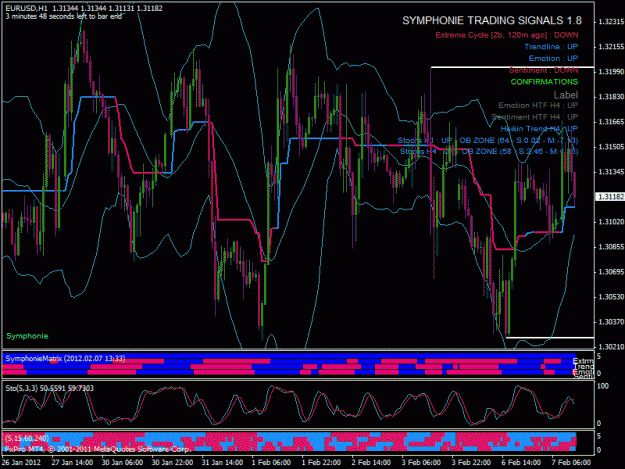Click price level 1.31345 on the axis
This screenshot has height=469, width=625.
tap(611, 172)
